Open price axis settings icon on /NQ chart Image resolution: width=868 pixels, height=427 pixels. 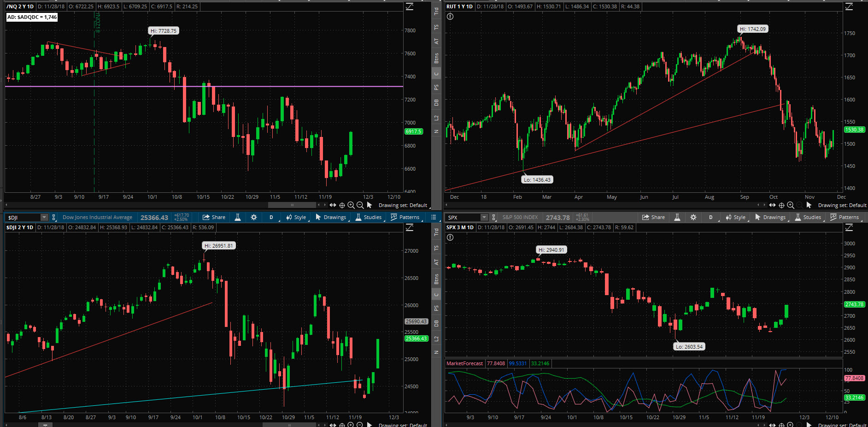tap(409, 6)
